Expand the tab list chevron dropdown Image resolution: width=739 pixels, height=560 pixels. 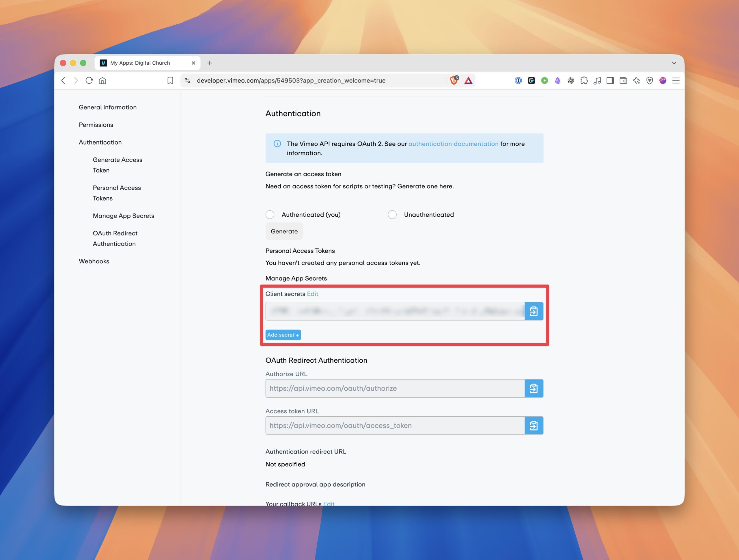(x=674, y=63)
